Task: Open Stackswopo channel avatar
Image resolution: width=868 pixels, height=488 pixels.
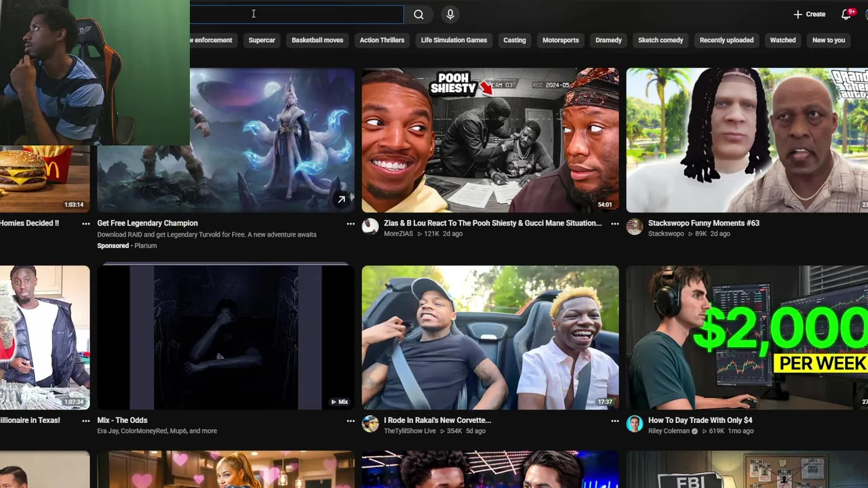Action: click(635, 226)
